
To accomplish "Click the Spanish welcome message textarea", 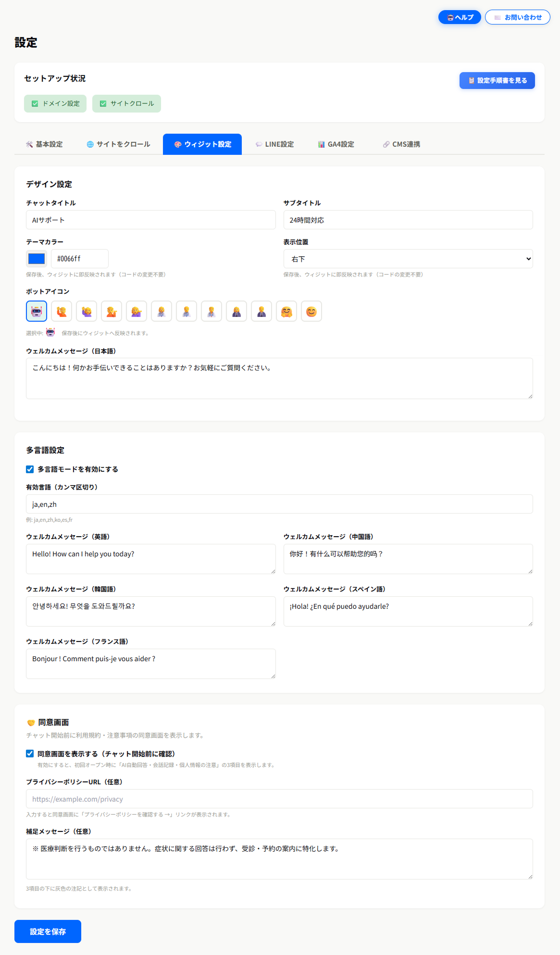I will tap(408, 611).
